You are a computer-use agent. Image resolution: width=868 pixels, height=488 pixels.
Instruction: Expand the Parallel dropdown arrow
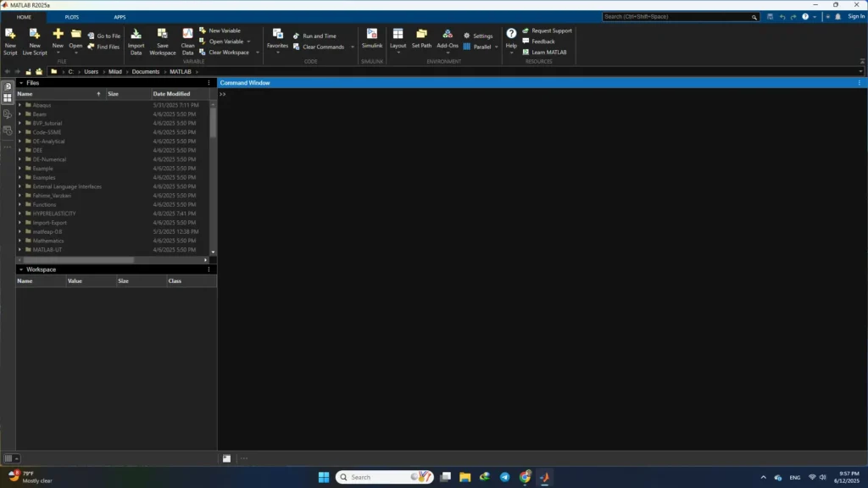click(x=496, y=47)
